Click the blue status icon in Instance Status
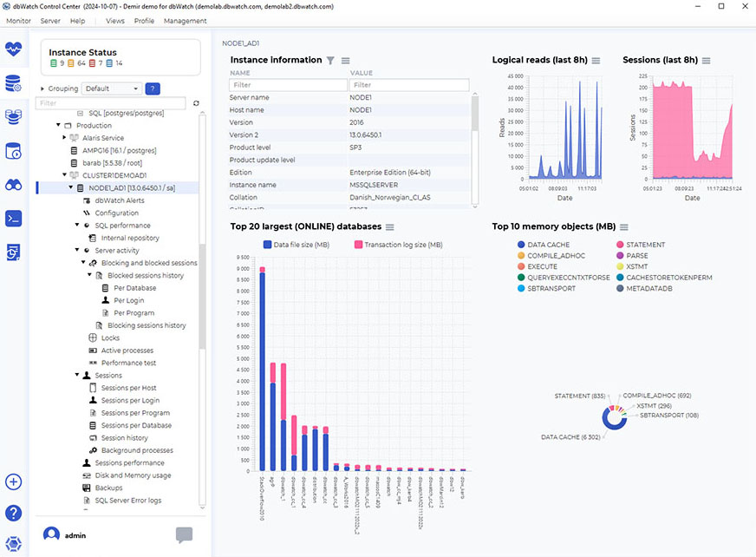This screenshot has width=756, height=557. pos(109,63)
